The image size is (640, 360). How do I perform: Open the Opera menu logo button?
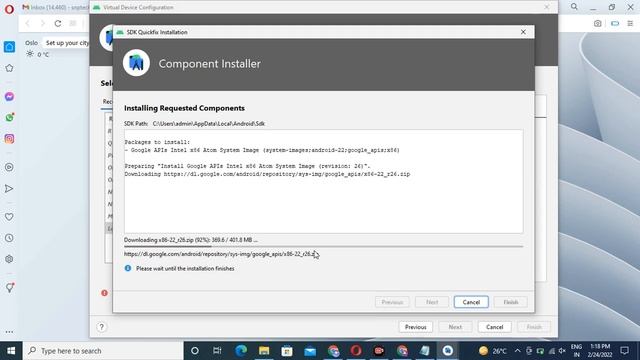pos(9,9)
